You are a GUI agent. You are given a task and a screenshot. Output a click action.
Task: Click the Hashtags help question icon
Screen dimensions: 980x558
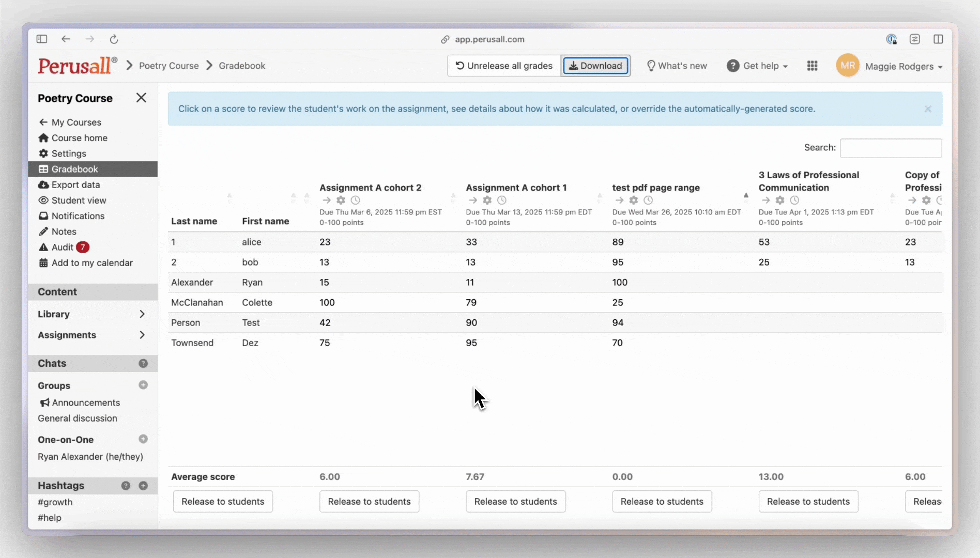(x=126, y=486)
